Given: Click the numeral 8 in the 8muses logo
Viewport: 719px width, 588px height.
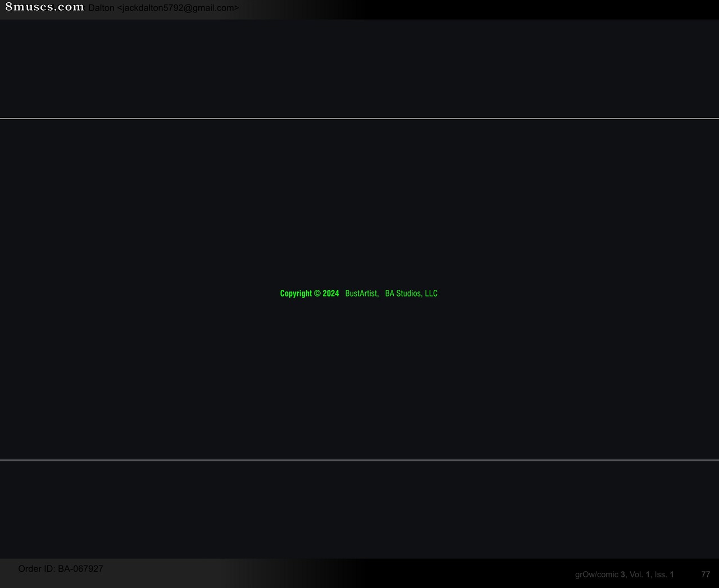Looking at the screenshot, I should (9, 7).
